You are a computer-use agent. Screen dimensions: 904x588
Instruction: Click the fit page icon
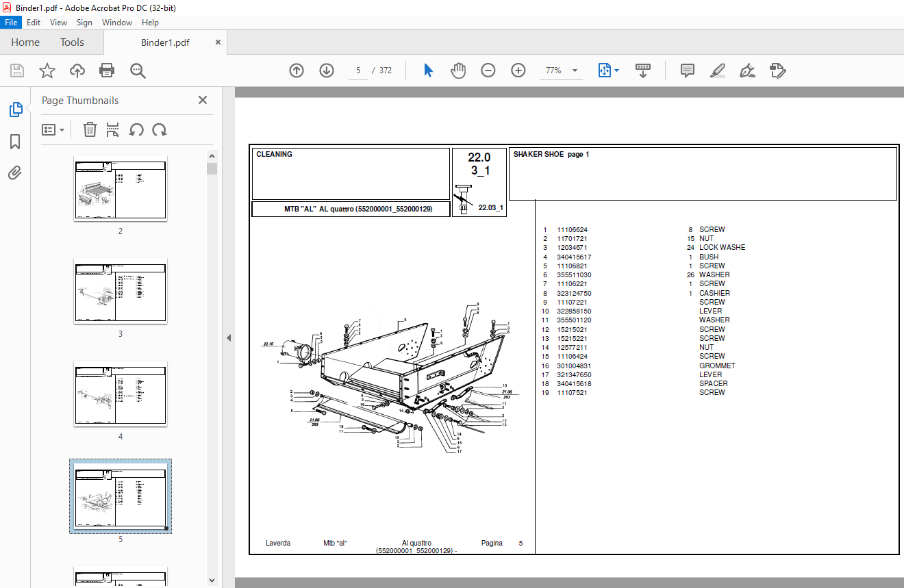(x=605, y=71)
